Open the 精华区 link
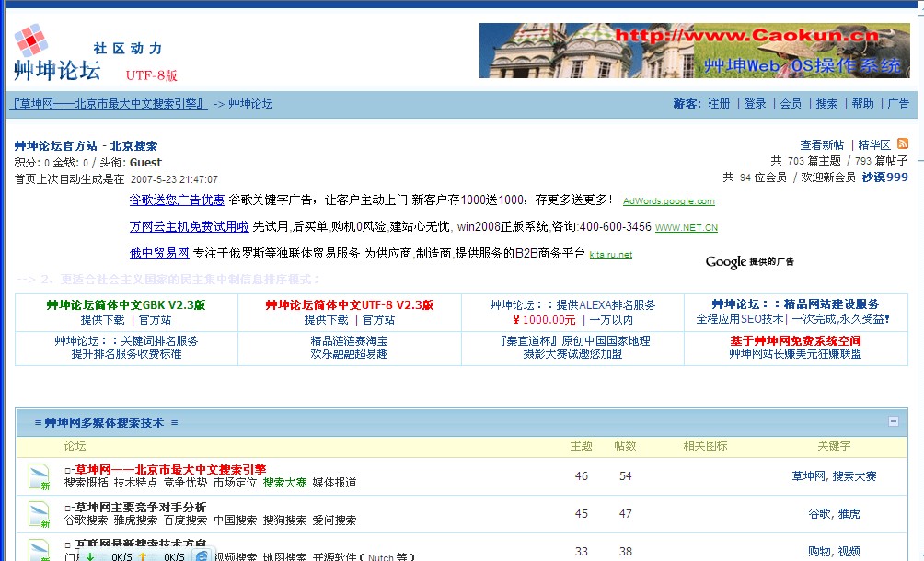924x561 pixels. pyautogui.click(x=874, y=145)
